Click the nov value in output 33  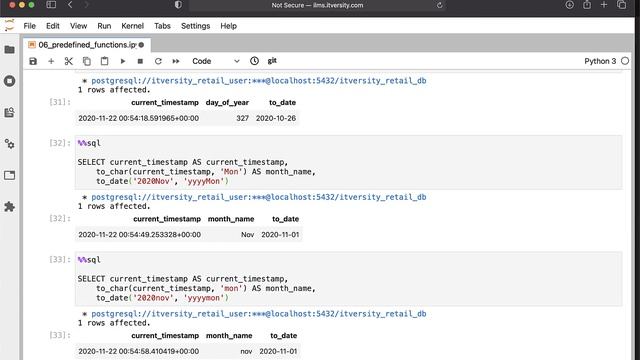(246, 351)
